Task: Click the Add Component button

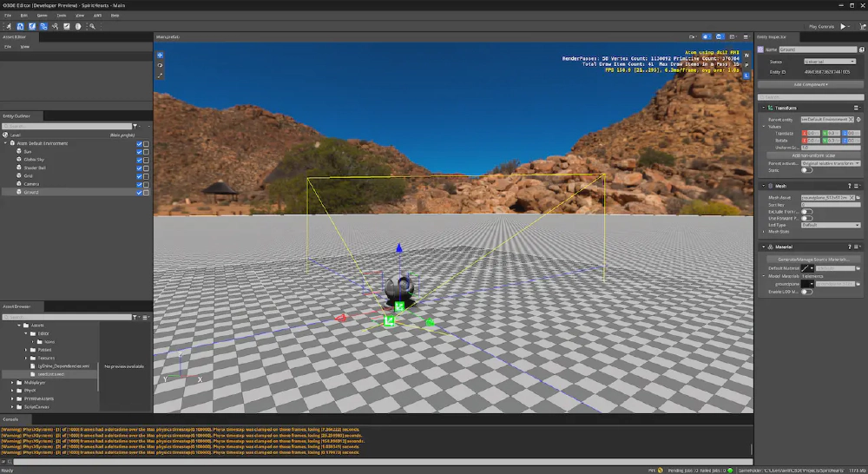Action: [810, 84]
